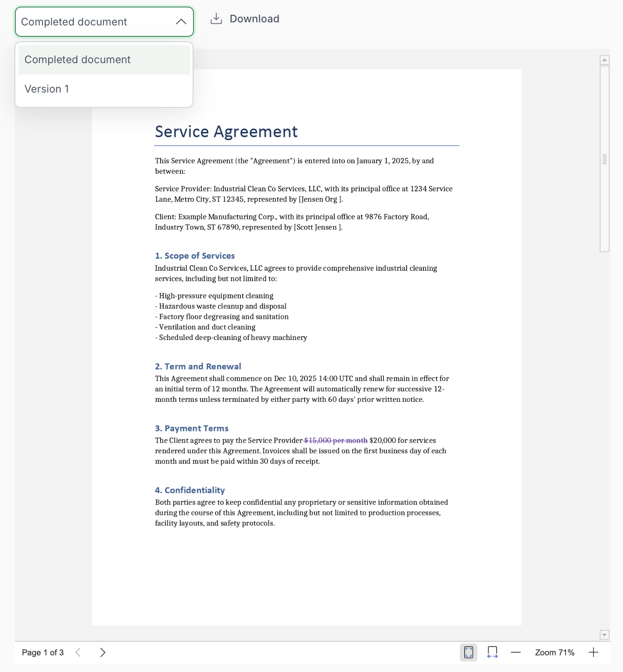Screen dimensions: 623x672
Task: Switch to the fit-to-width view icon
Action: click(492, 652)
